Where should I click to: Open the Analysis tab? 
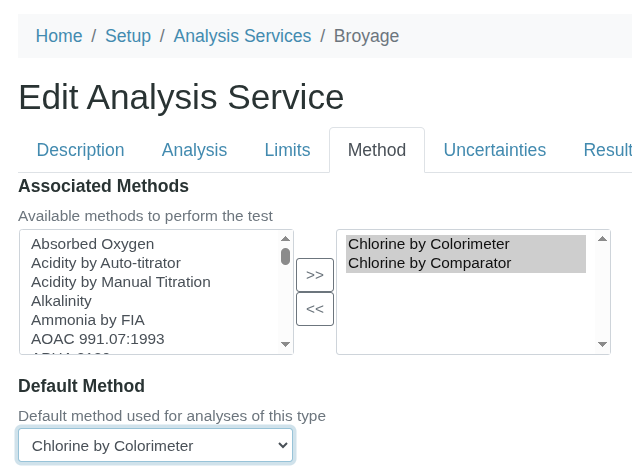(x=194, y=150)
